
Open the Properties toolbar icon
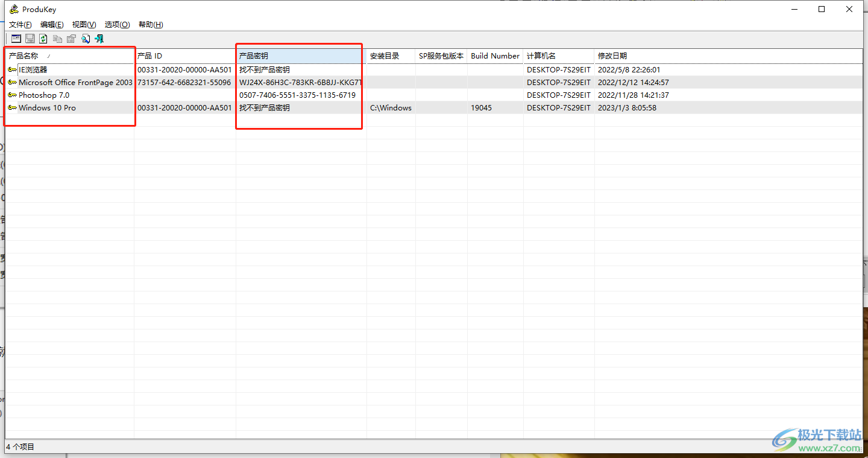(71, 39)
